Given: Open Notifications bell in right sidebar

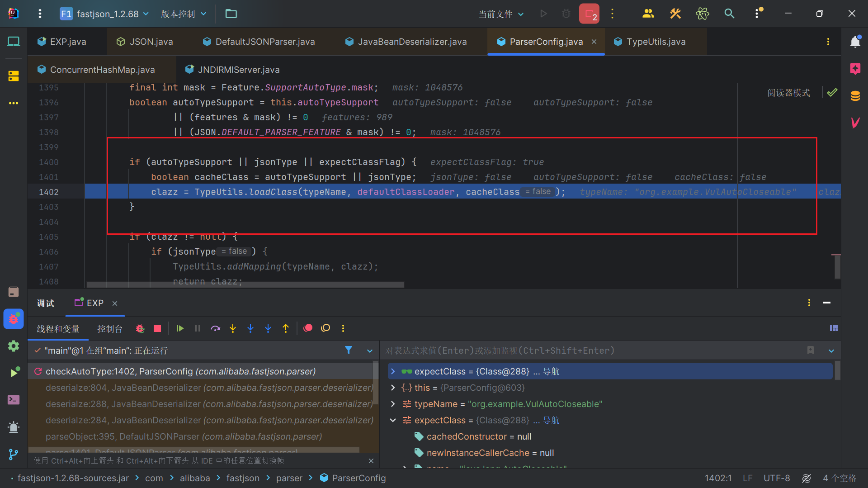Looking at the screenshot, I should point(855,42).
